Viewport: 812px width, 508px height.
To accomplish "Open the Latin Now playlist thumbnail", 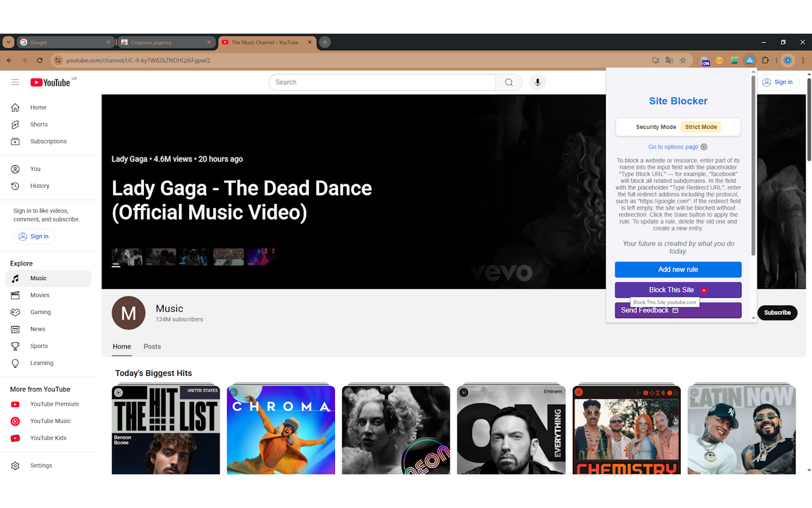I will click(x=742, y=429).
